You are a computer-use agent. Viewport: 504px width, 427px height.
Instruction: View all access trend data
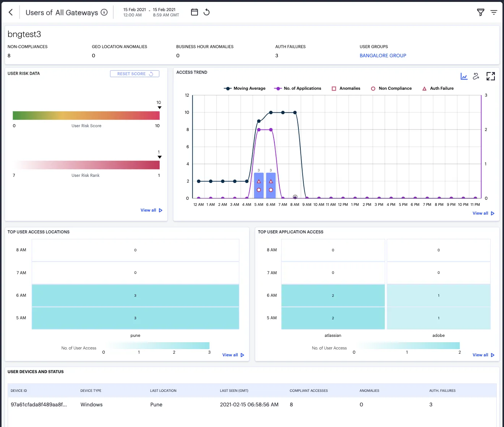pyautogui.click(x=483, y=213)
